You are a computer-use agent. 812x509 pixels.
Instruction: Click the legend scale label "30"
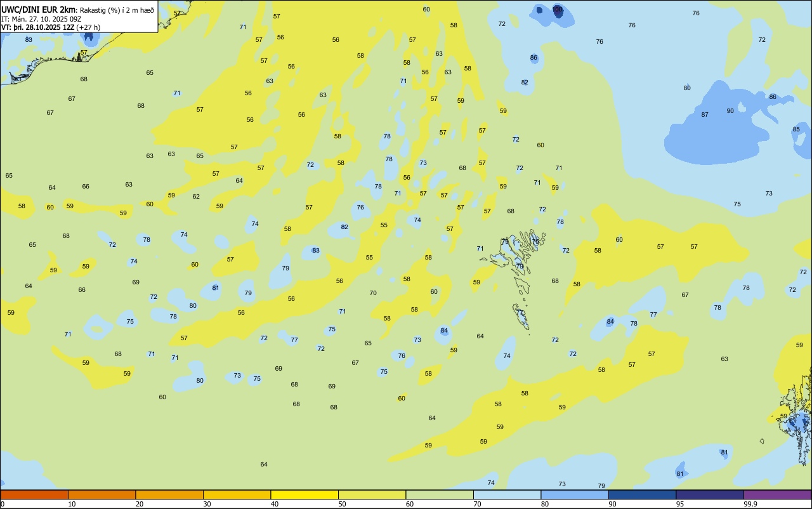click(207, 504)
